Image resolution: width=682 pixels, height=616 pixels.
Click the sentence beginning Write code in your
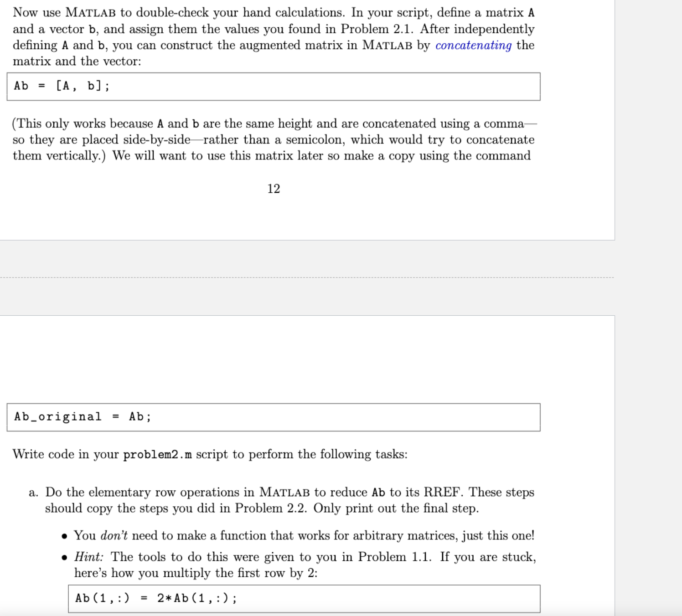coord(210,454)
